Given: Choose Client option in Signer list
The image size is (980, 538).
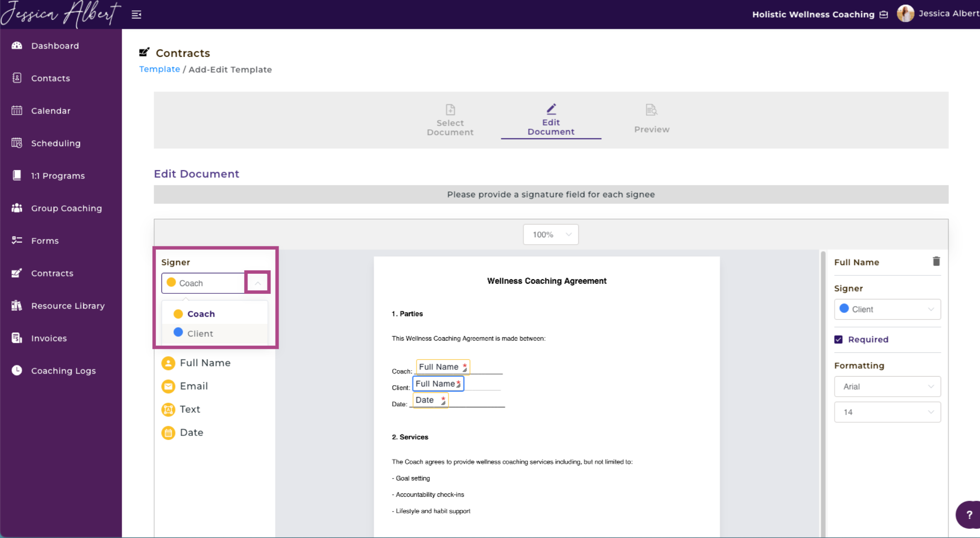Looking at the screenshot, I should 215,333.
